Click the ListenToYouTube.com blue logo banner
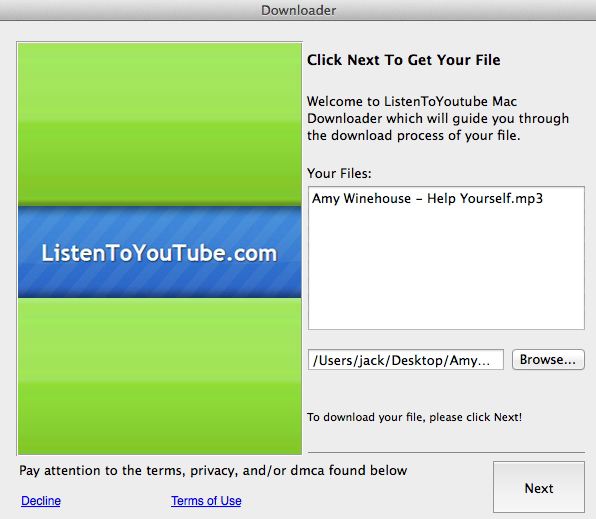Image resolution: width=596 pixels, height=519 pixels. click(159, 252)
